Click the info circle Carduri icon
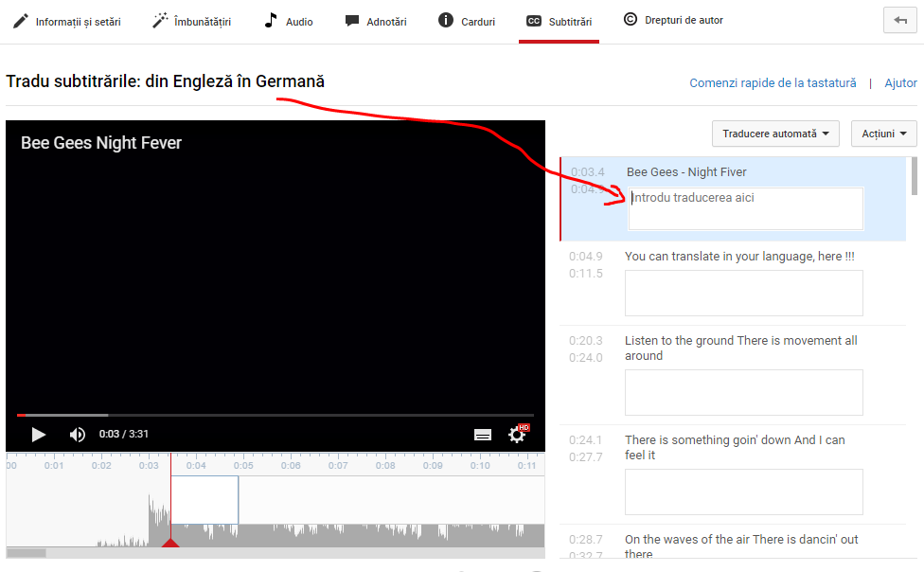 446,21
